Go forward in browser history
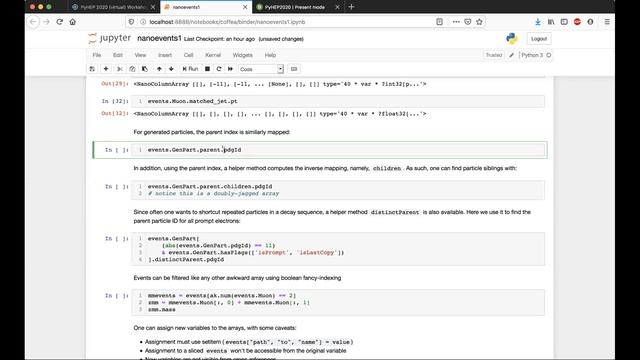Viewport: 640px width, 360px height. 47,22
